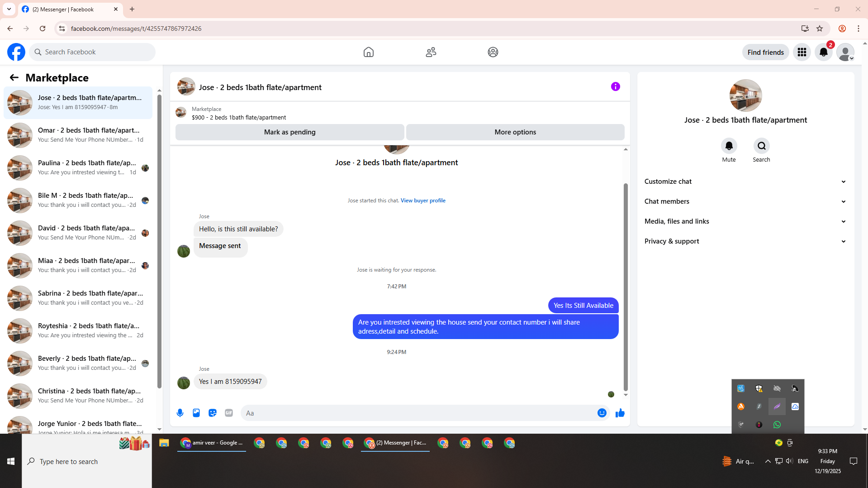
Task: Open Chrome tab search dropdown
Action: (x=9, y=9)
